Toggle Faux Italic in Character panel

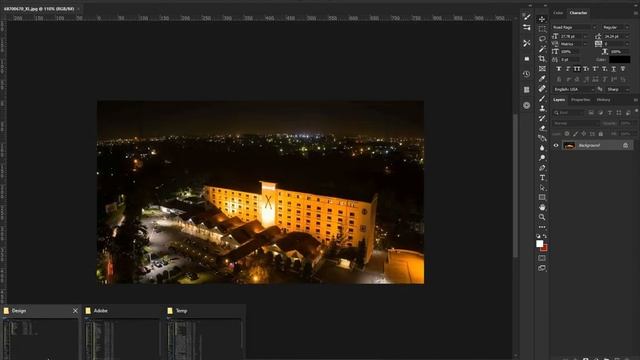point(568,69)
